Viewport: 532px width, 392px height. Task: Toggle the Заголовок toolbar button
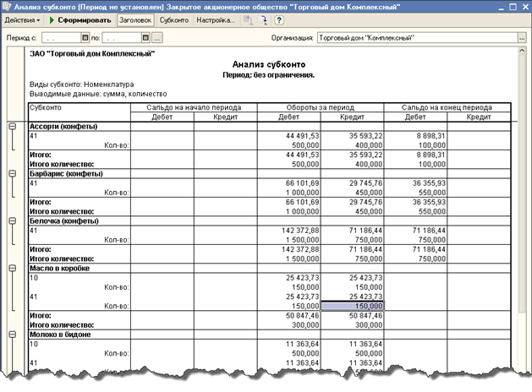tap(135, 20)
